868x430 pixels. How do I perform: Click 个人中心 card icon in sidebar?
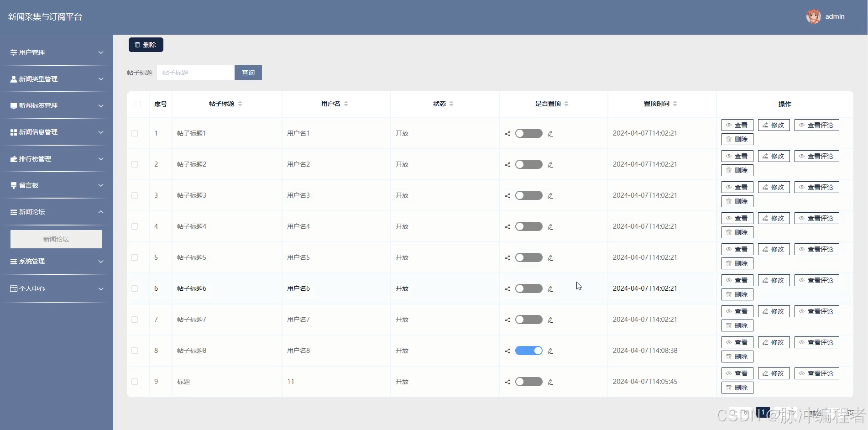pyautogui.click(x=14, y=288)
